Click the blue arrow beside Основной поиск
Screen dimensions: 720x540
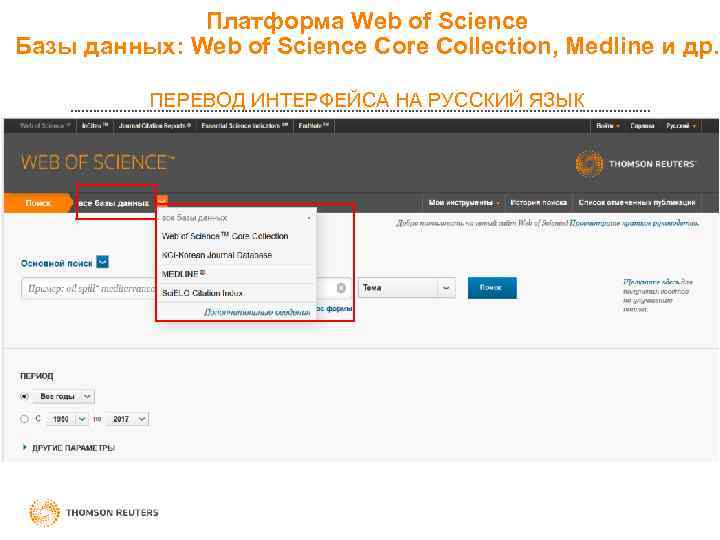pos(102,262)
